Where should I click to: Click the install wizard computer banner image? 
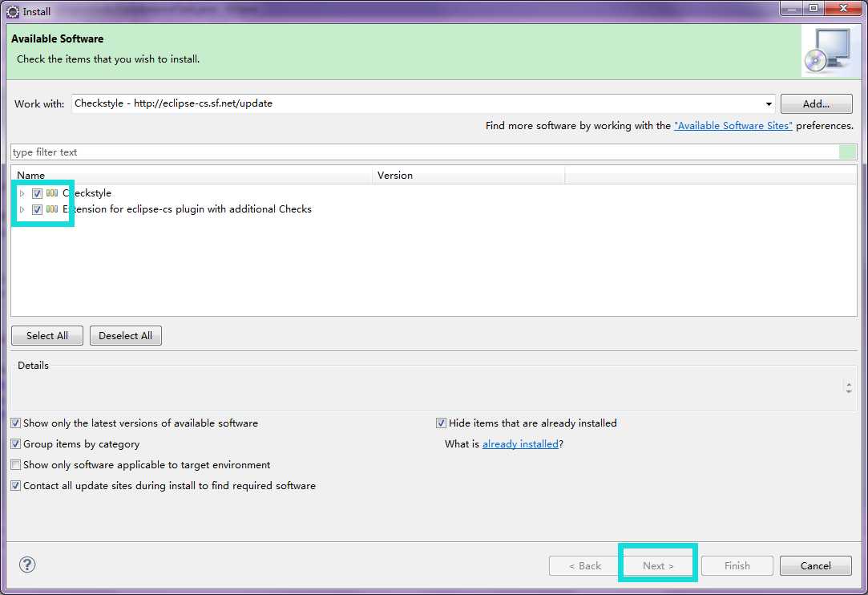pos(830,51)
